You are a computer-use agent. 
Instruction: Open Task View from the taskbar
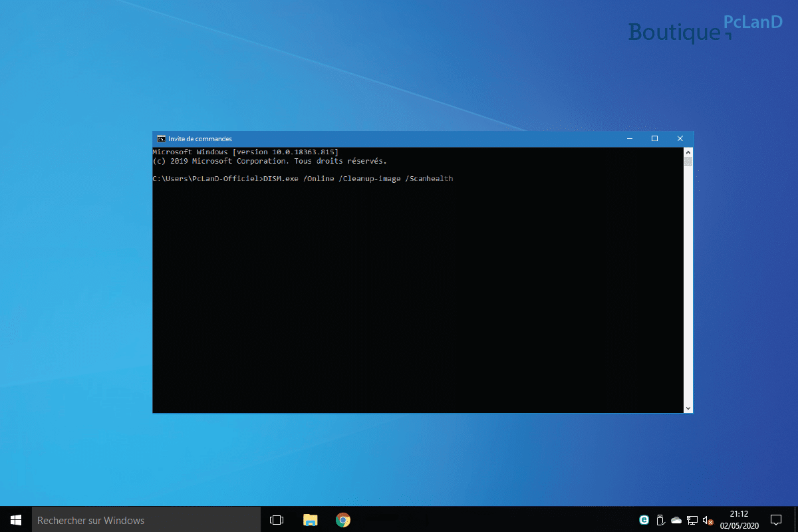(277, 519)
